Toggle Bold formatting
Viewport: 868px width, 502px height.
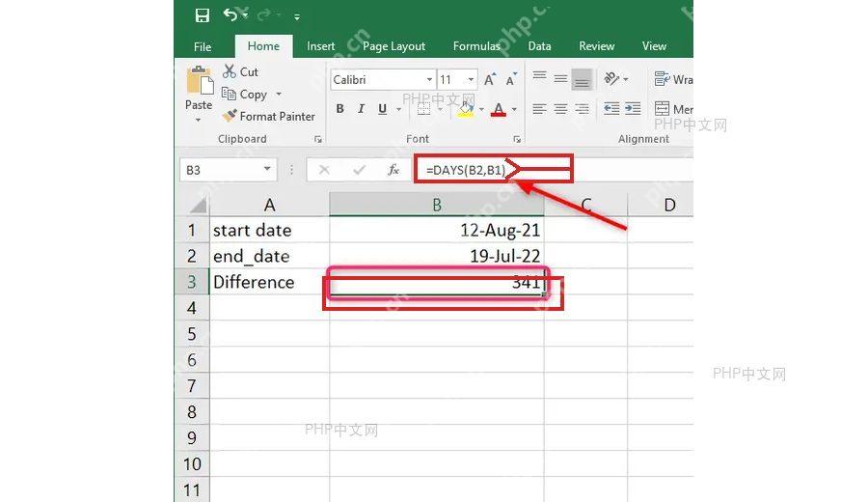click(339, 108)
